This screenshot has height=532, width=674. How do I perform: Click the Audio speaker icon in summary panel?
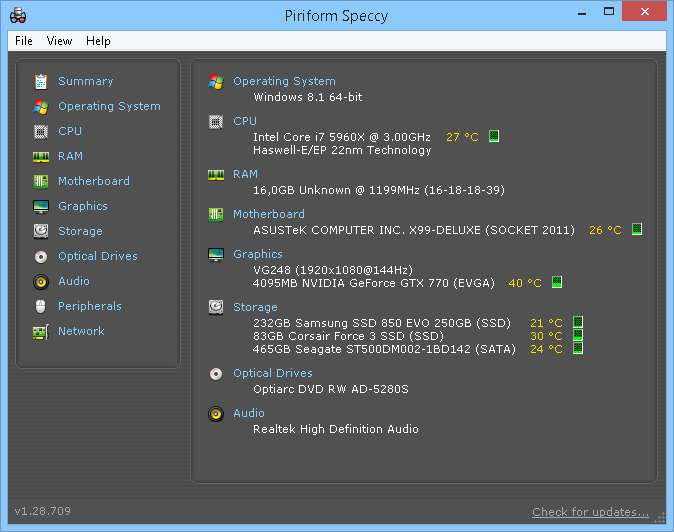216,414
